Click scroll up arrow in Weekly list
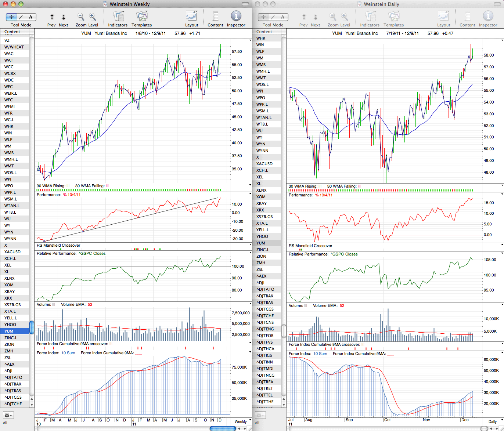 [32, 399]
